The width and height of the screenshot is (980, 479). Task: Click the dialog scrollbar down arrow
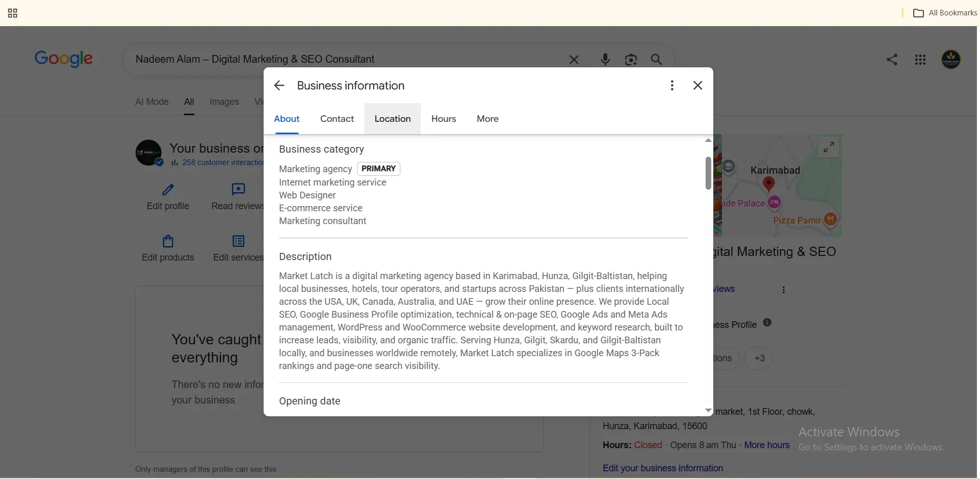pyautogui.click(x=708, y=411)
